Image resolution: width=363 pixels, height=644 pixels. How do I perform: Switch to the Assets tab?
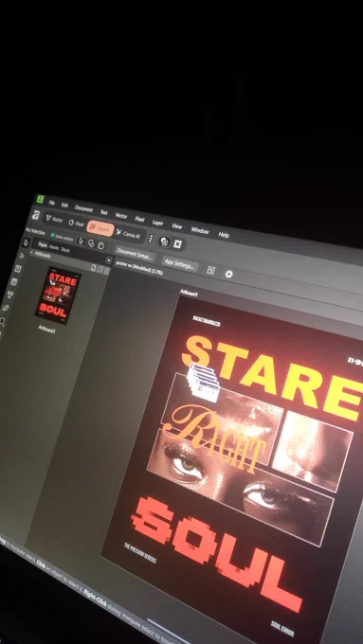54,247
